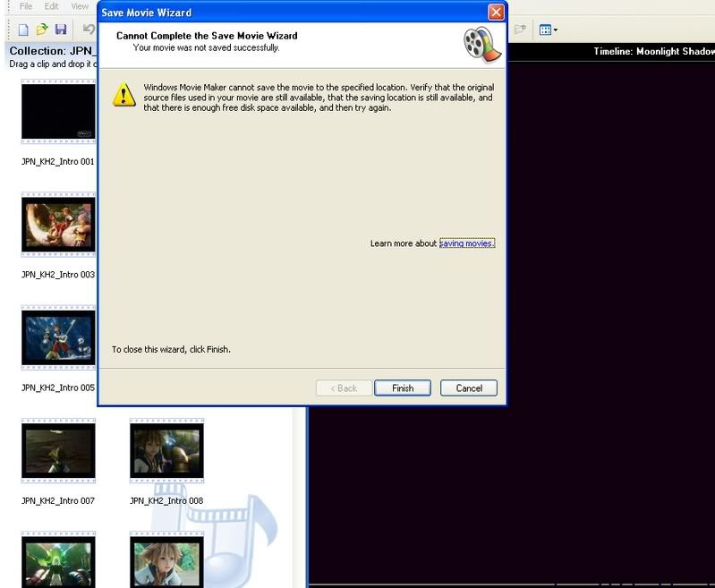This screenshot has width=715, height=588.
Task: Click the yellow warning icon in the dialog
Action: click(x=124, y=95)
